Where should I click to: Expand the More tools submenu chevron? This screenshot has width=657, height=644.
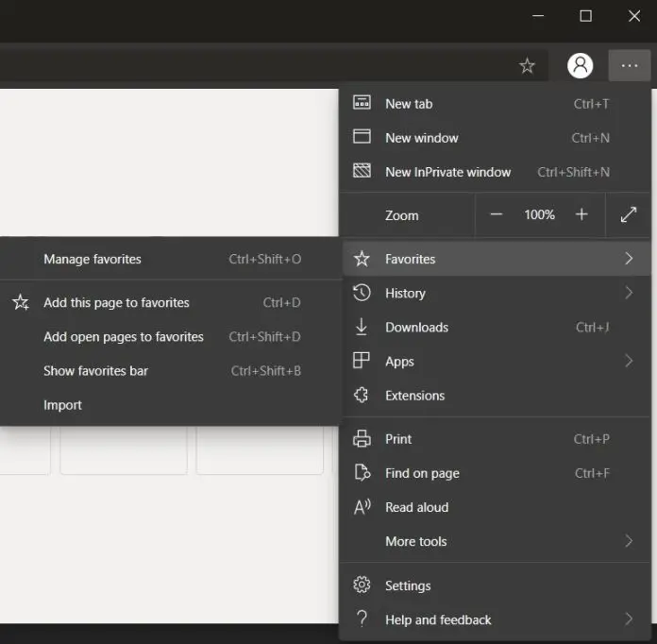click(x=628, y=541)
